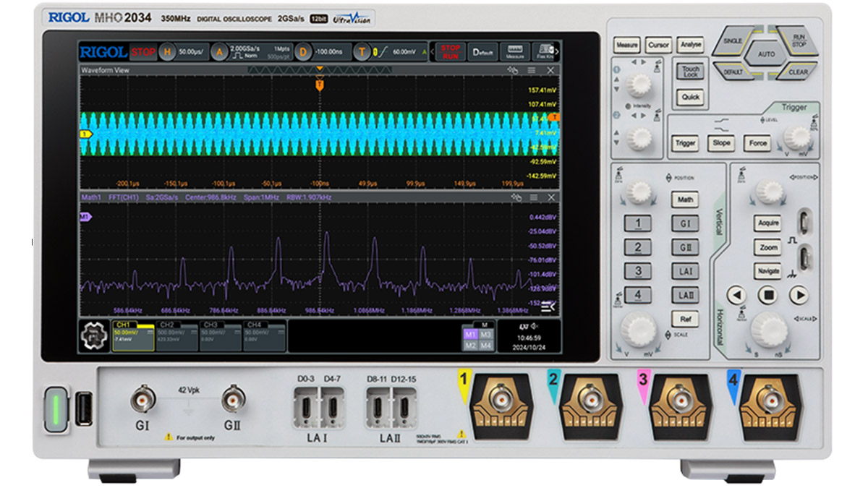Screen dimensions: 868x488
Task: Tap the settings gear icon on screen
Action: [93, 335]
